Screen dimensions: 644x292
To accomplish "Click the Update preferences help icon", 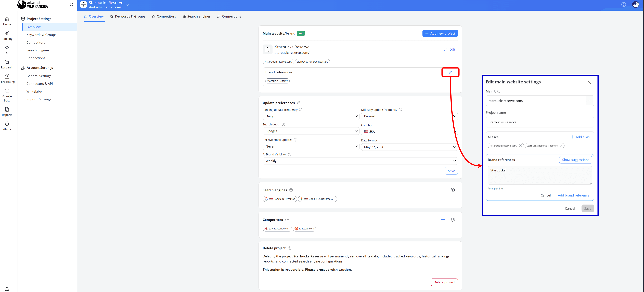I will (x=299, y=103).
